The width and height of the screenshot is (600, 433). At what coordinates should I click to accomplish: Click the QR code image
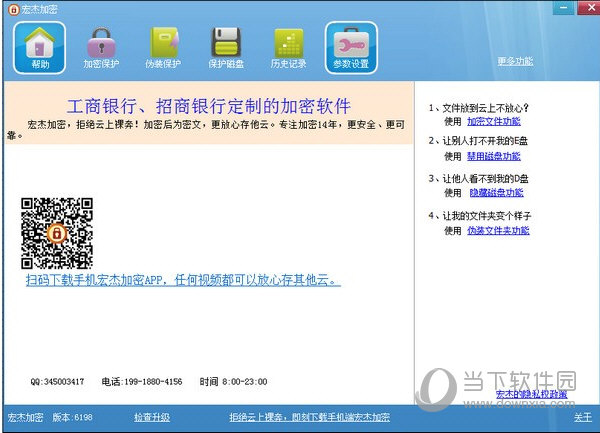[57, 233]
